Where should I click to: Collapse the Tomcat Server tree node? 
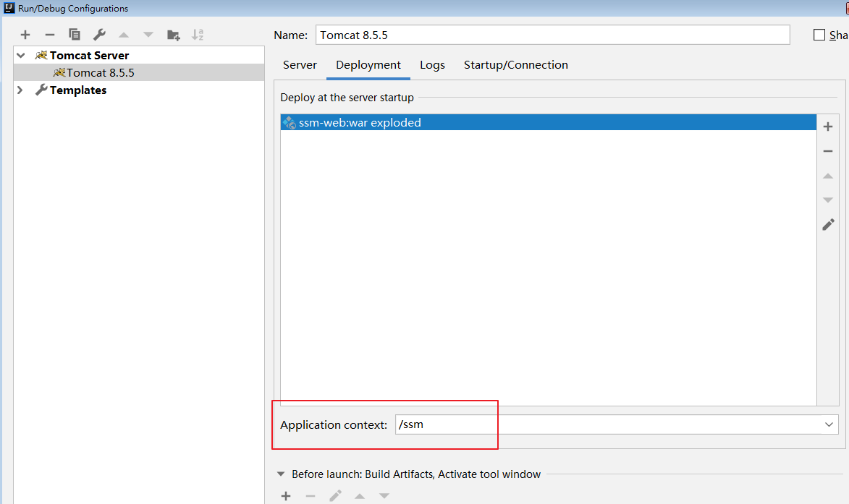pos(20,55)
